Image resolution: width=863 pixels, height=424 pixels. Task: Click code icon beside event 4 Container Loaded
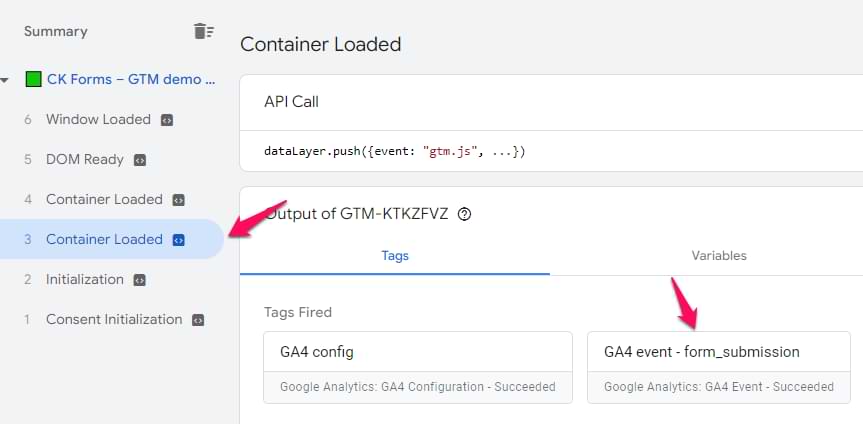point(179,200)
